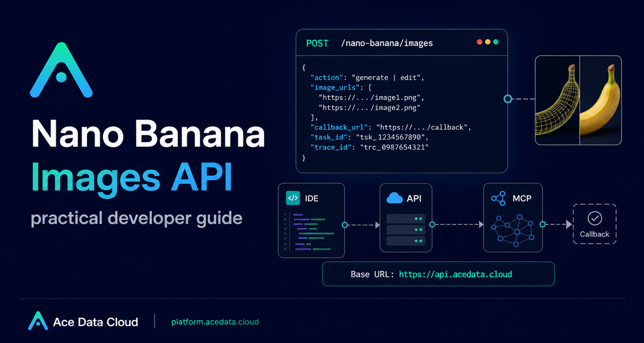Click the MCP card title
The width and height of the screenshot is (644, 343).
tap(521, 199)
